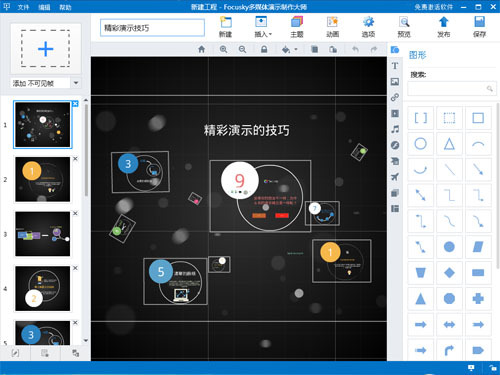Remove frame 2 with its X
500x375 pixels.
(75, 159)
